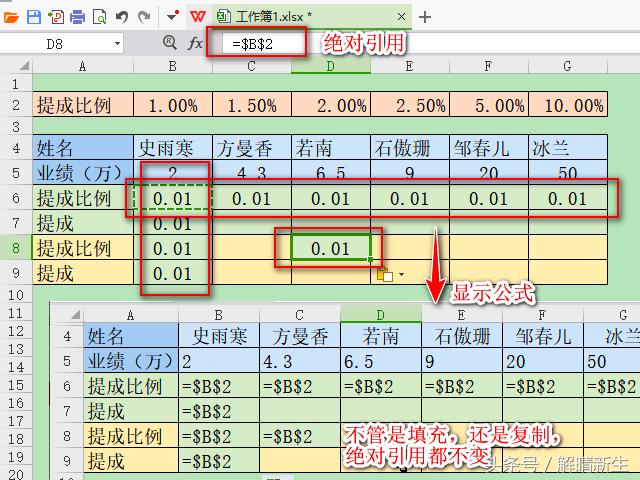The image size is (640, 480).
Task: Click 石傲珊 cell in main sheet row 4
Action: click(x=409, y=147)
